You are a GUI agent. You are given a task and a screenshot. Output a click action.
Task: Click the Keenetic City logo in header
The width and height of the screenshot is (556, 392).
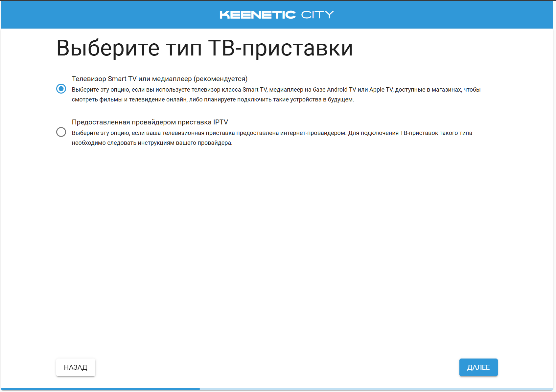(277, 15)
